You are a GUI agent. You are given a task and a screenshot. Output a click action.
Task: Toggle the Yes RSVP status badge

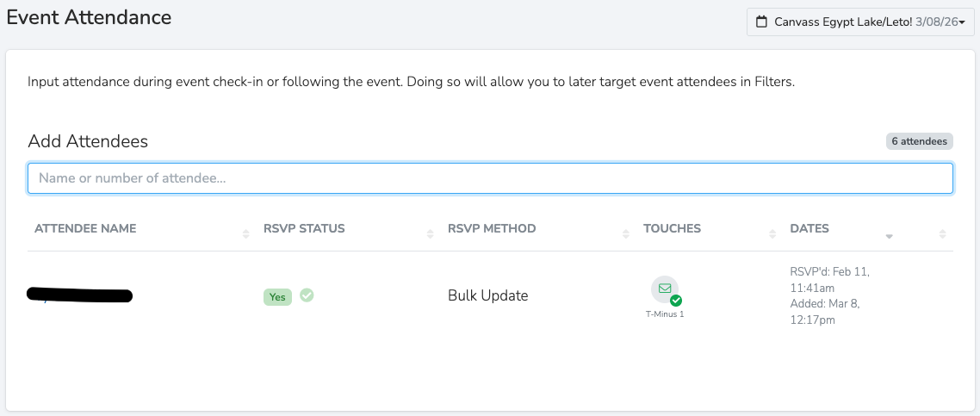tap(277, 297)
